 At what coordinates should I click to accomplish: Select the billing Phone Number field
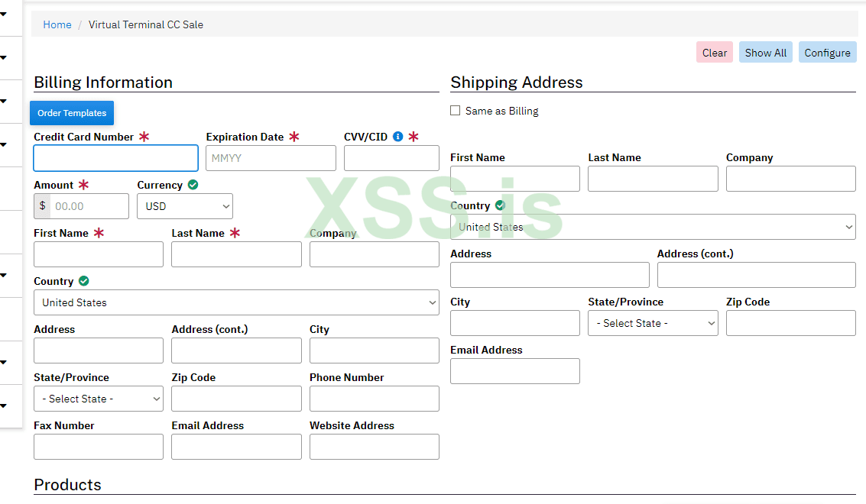pos(375,399)
